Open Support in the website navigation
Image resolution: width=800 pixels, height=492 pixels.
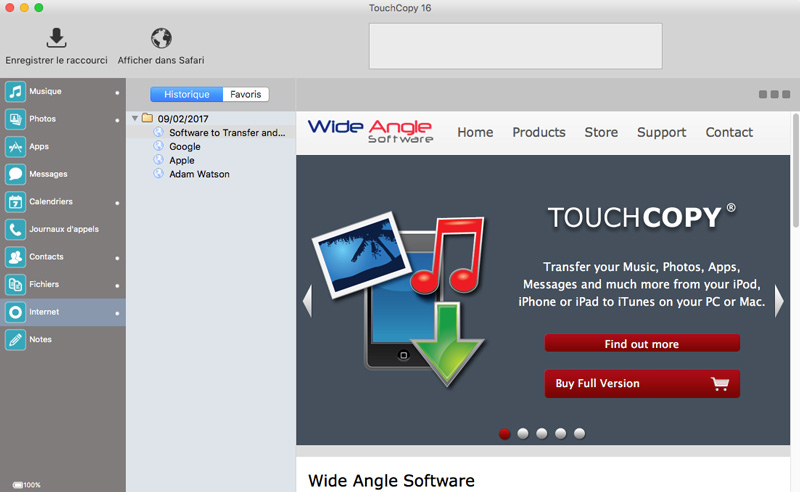661,132
